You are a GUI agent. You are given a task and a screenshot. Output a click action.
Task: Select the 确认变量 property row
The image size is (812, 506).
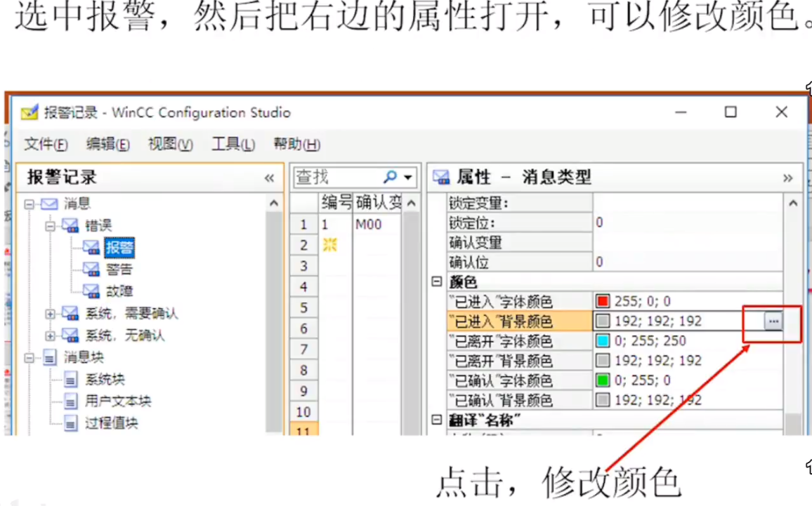pos(615,243)
